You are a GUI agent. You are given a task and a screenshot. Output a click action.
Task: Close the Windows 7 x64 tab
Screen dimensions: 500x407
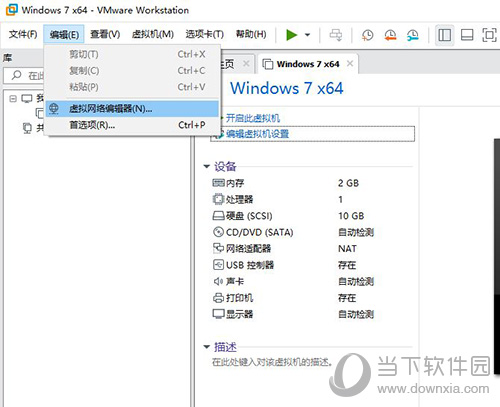point(350,63)
